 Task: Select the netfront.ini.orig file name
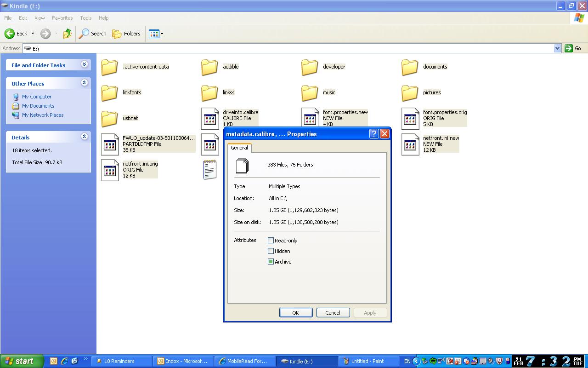click(x=140, y=164)
